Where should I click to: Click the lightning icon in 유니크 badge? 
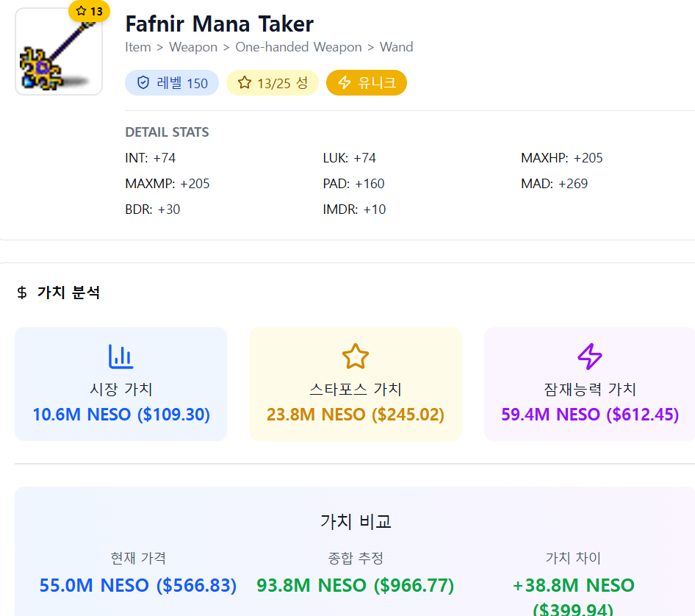[345, 83]
